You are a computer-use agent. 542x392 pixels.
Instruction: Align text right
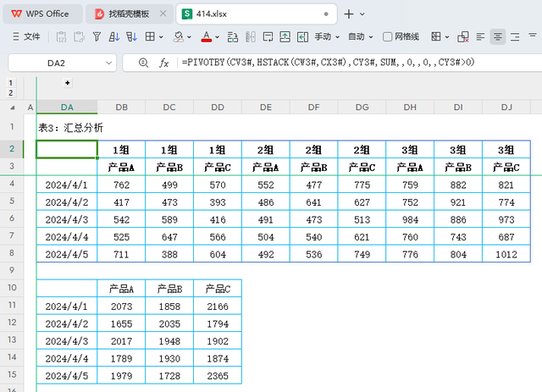[515, 36]
